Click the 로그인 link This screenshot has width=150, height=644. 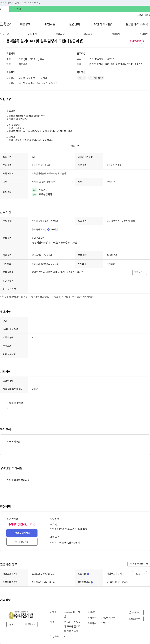[x=140, y=15]
